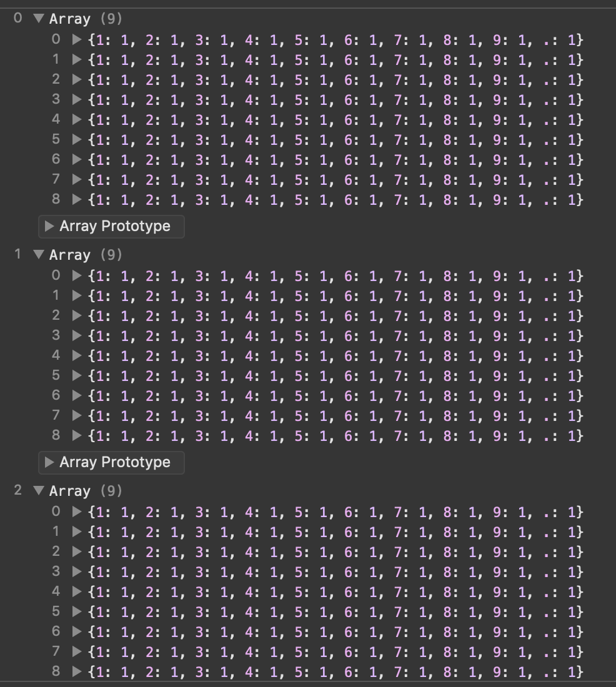The width and height of the screenshot is (616, 687).
Task: Expand Array Prototype under the second array
Action: 50,462
